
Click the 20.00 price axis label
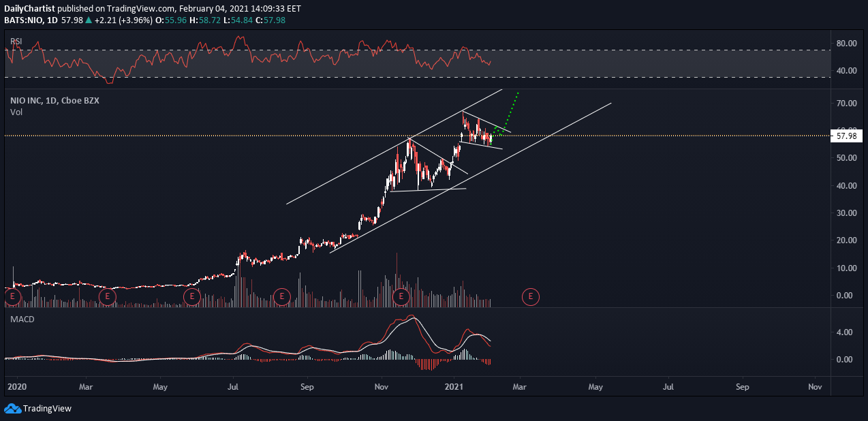pos(846,240)
